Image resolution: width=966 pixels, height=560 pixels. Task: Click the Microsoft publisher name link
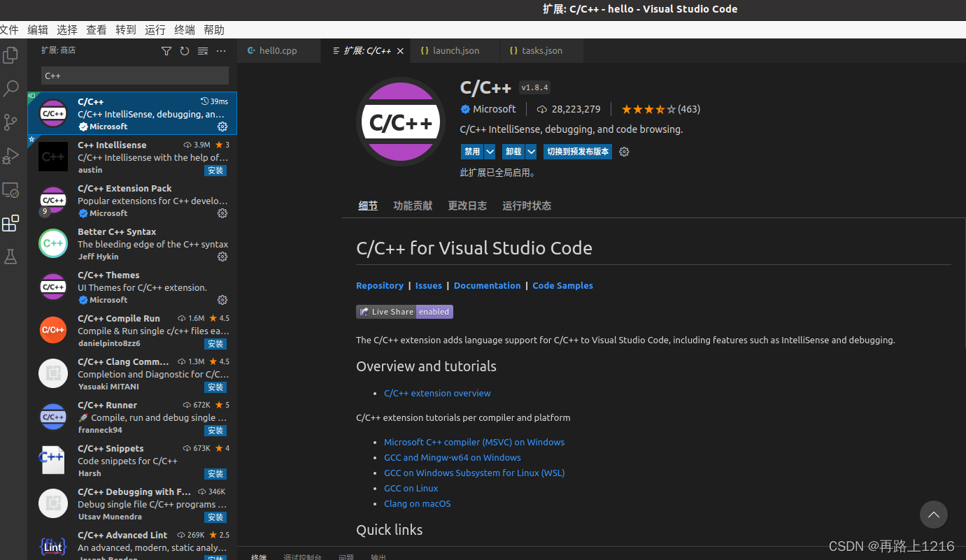[x=494, y=109]
